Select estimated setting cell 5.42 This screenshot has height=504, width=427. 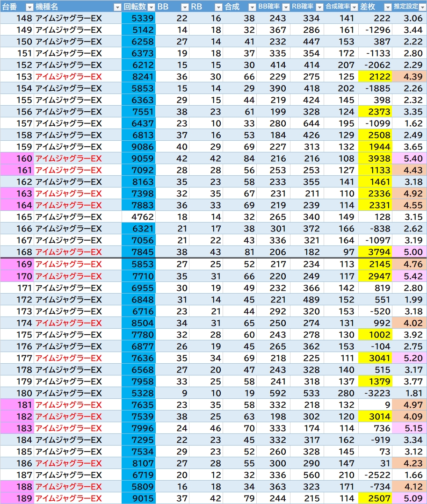tap(409, 276)
